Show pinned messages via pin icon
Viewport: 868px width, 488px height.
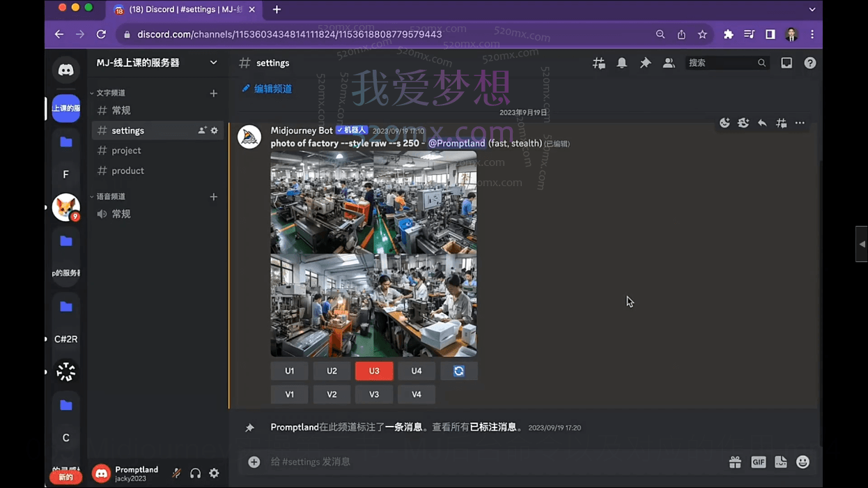(645, 63)
